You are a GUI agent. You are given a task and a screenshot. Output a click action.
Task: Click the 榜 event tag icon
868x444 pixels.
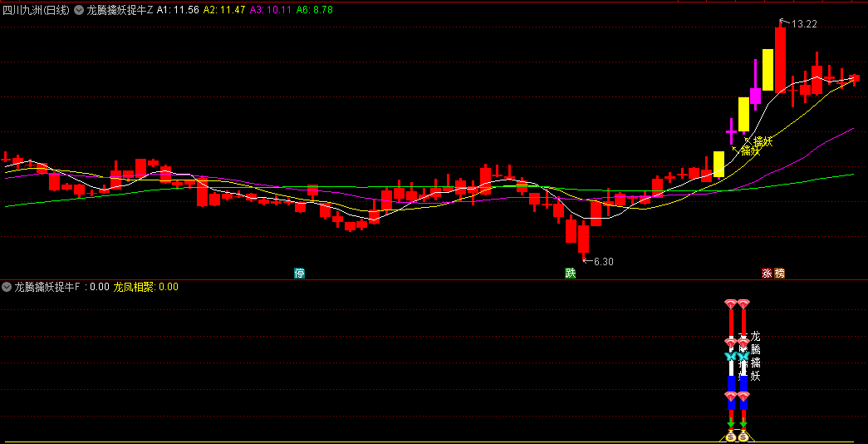click(779, 274)
